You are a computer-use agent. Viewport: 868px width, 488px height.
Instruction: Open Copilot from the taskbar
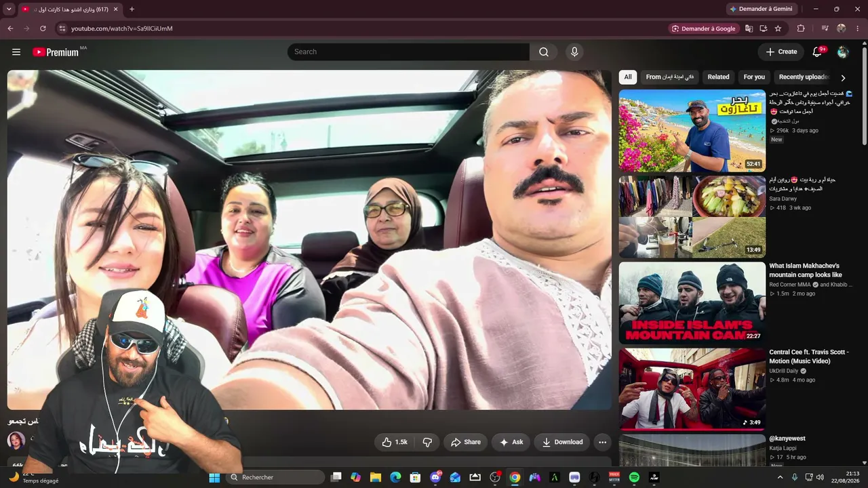356,477
